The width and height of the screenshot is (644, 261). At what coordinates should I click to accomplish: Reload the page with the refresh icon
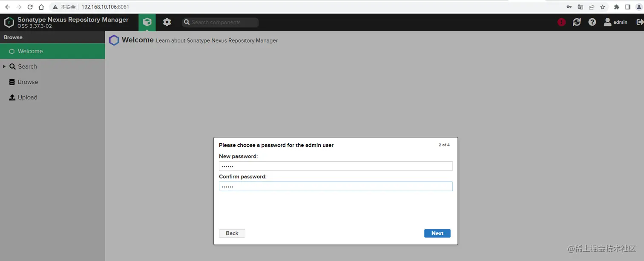(30, 7)
